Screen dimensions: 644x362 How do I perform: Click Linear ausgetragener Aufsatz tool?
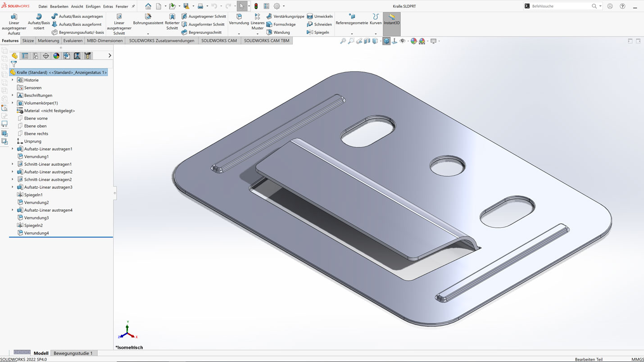click(x=14, y=25)
